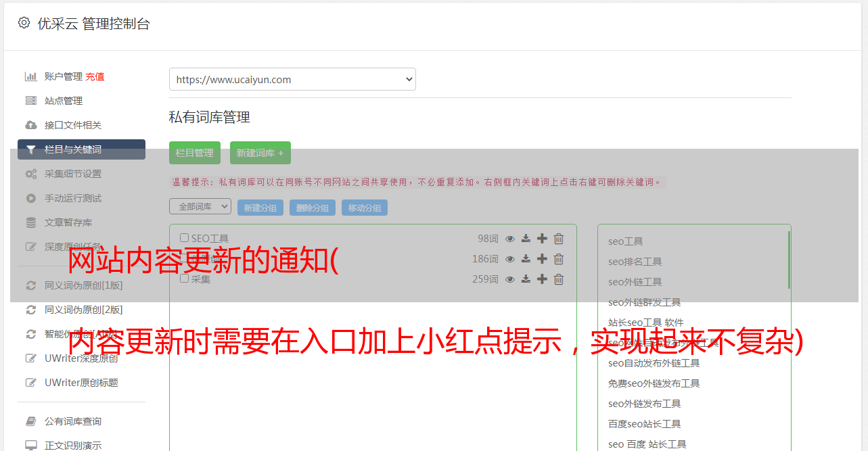Click the uppercase SEO工具 library name
The image size is (868, 451).
[210, 239]
